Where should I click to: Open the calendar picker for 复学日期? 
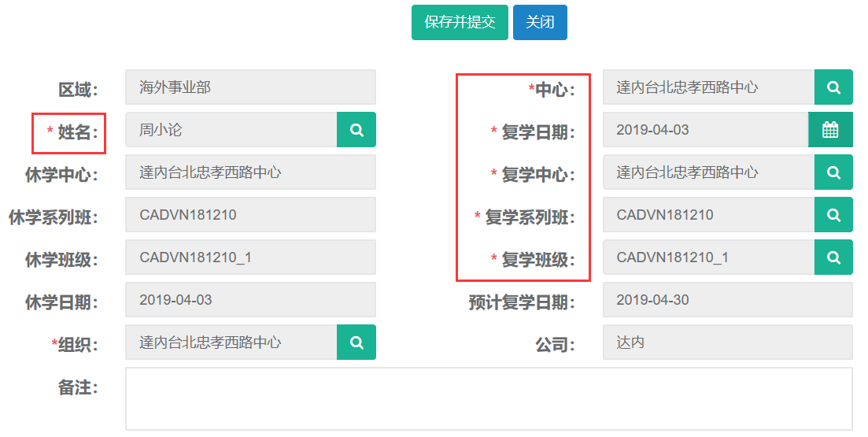[x=830, y=130]
